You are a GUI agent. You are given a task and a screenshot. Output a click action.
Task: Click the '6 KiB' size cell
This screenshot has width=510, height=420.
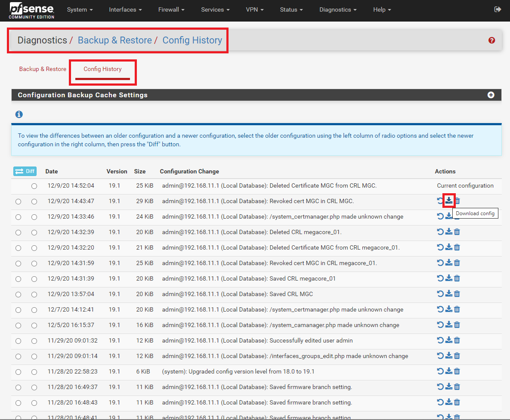click(143, 371)
